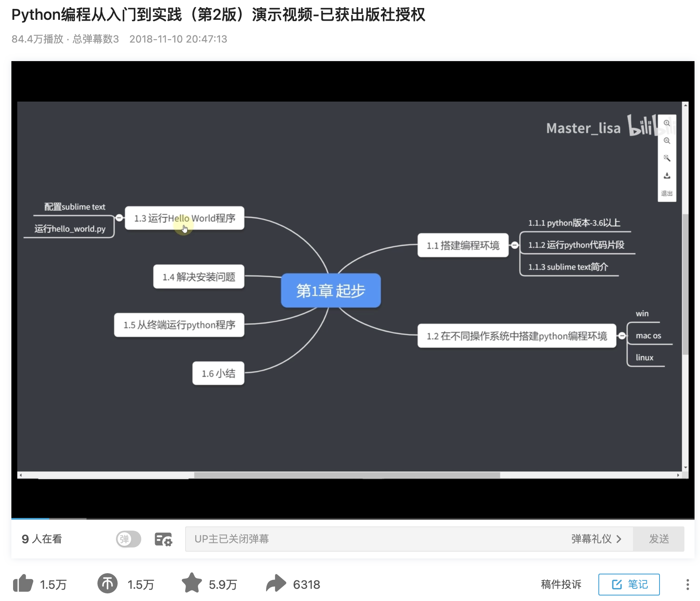Screen dimensions: 700x601
Task: Click the download icon in the side panel
Action: (x=667, y=175)
